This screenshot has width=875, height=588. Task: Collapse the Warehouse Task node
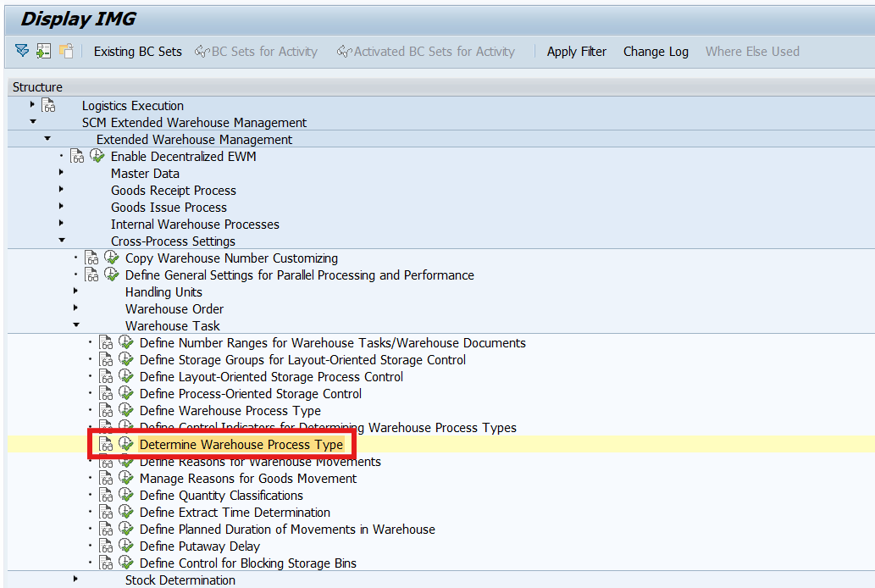click(x=76, y=325)
